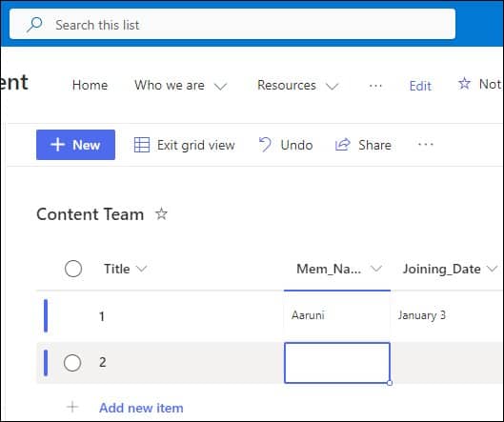Viewport: 504px width, 422px height.
Task: Open the Title column options chevron
Action: tap(141, 269)
